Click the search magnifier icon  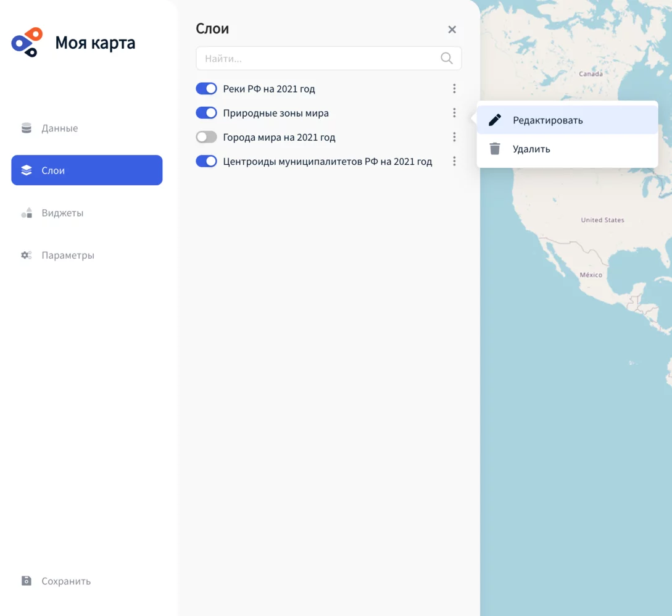pyautogui.click(x=446, y=59)
